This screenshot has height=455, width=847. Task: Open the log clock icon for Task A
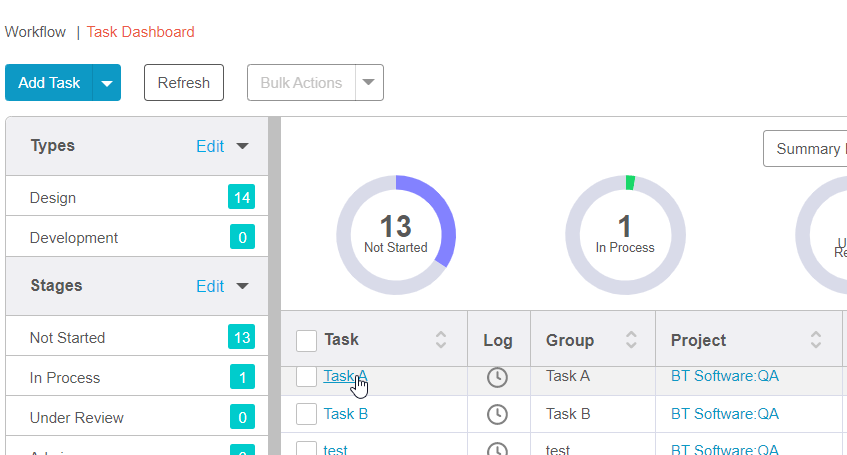(x=497, y=377)
